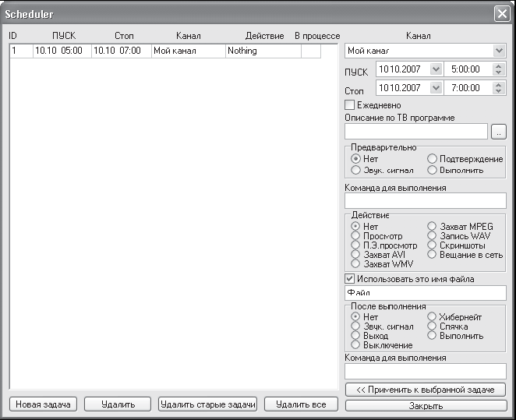Choose Скриншоты action radio button
Image resolution: width=516 pixels, height=420 pixels.
[x=432, y=245]
